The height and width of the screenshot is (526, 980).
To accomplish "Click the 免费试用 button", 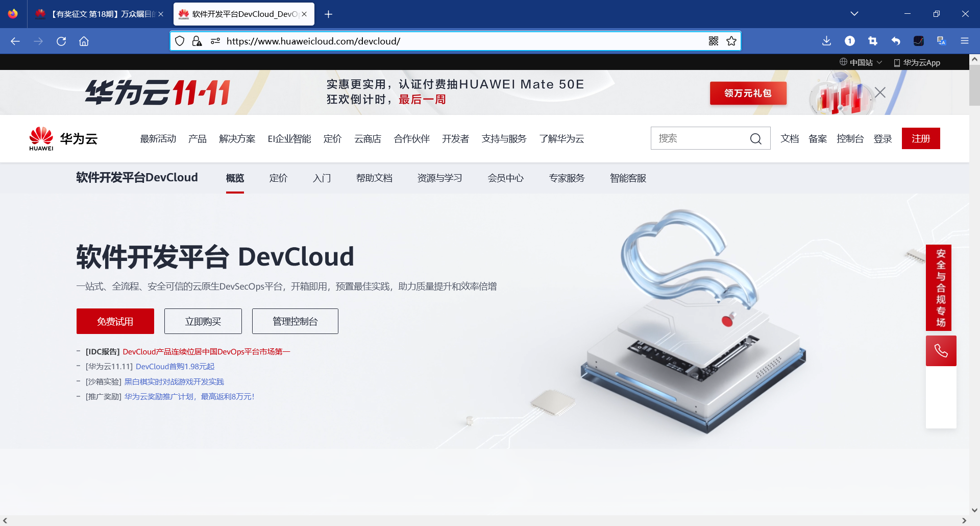I will [x=115, y=321].
